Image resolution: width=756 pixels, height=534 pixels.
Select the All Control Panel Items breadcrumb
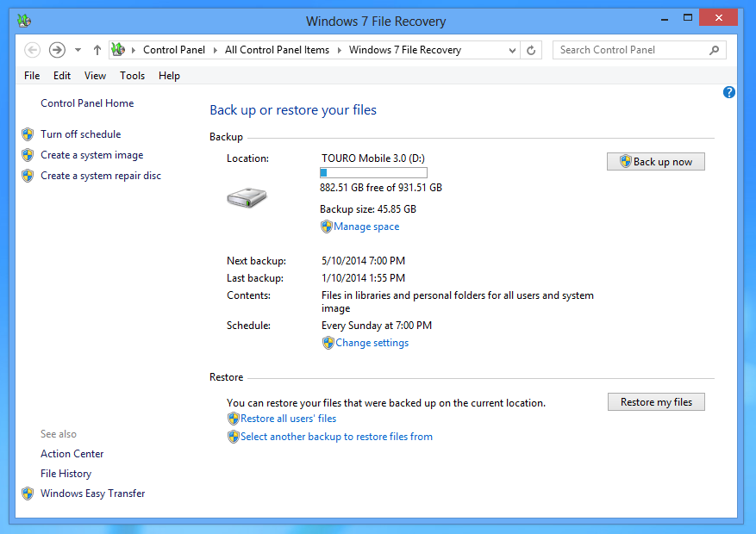(278, 50)
